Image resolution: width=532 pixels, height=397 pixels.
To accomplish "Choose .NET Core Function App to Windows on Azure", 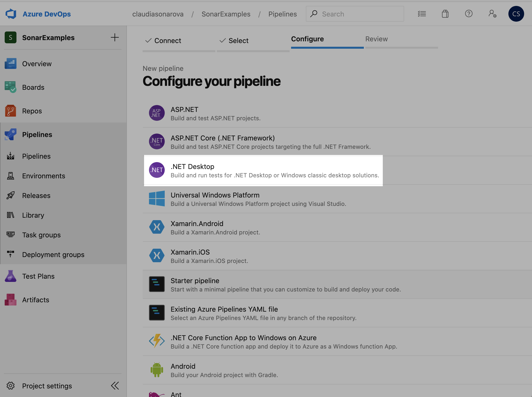I will pos(337,342).
